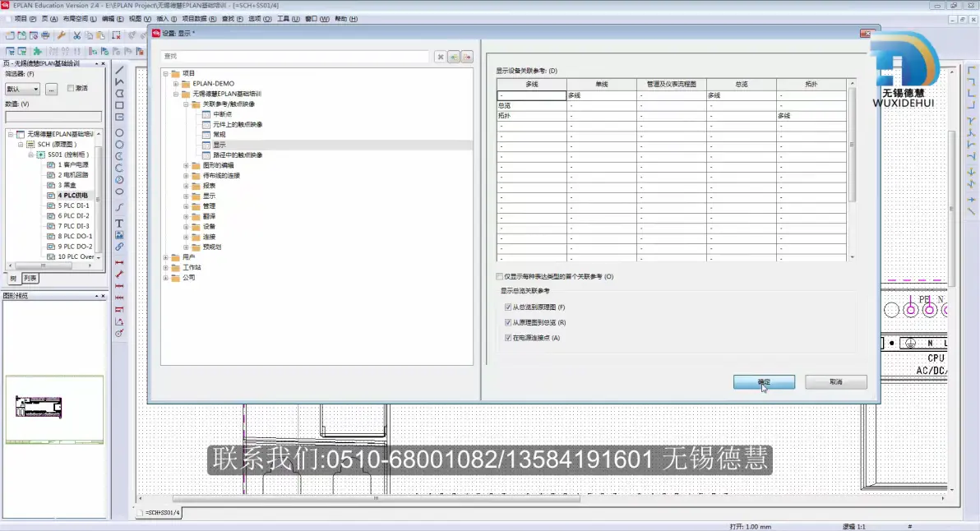The width and height of the screenshot is (980, 531).
Task: Expand the 公司 settings node
Action: 165,277
